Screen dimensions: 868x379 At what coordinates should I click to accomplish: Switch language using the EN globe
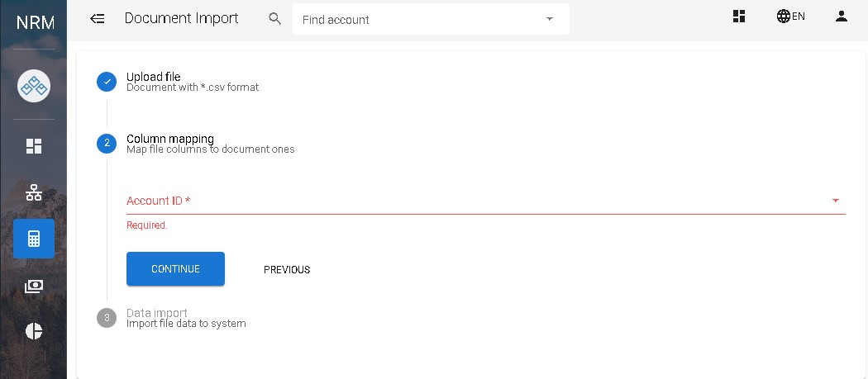click(x=790, y=17)
